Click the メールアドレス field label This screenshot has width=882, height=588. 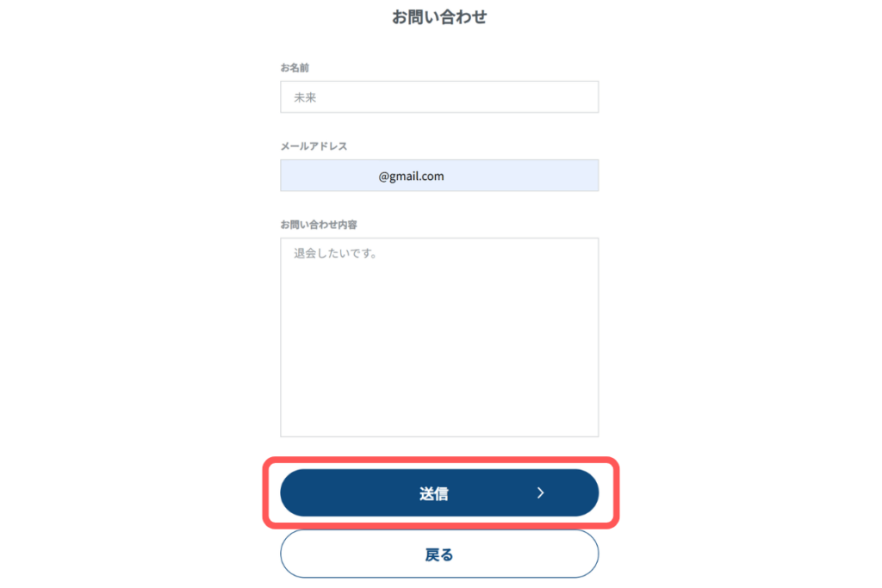[313, 145]
